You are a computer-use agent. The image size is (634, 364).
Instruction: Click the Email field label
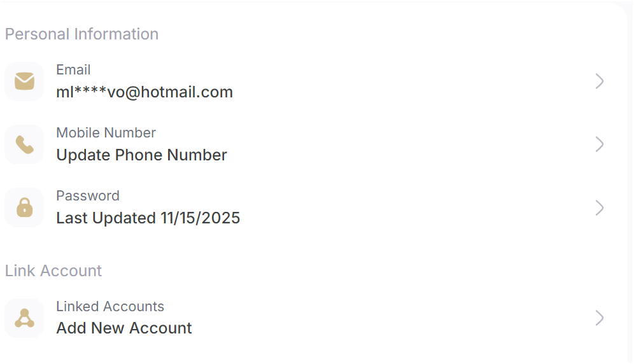click(x=73, y=69)
